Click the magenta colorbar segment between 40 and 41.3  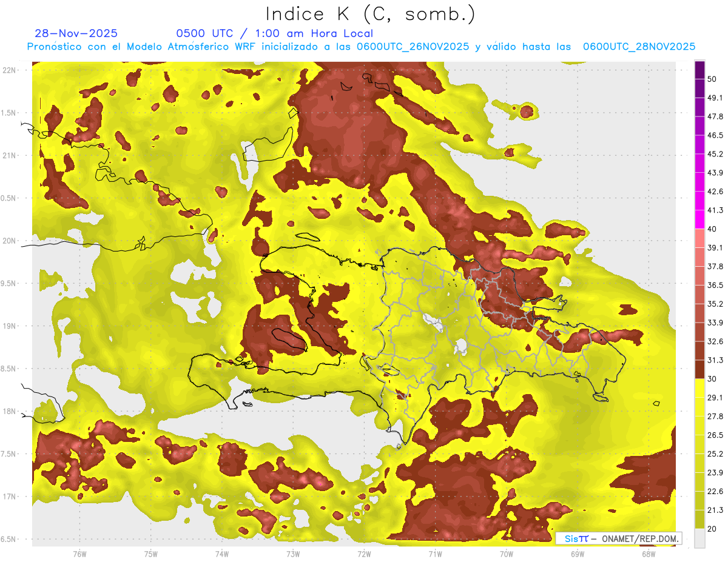(x=699, y=219)
